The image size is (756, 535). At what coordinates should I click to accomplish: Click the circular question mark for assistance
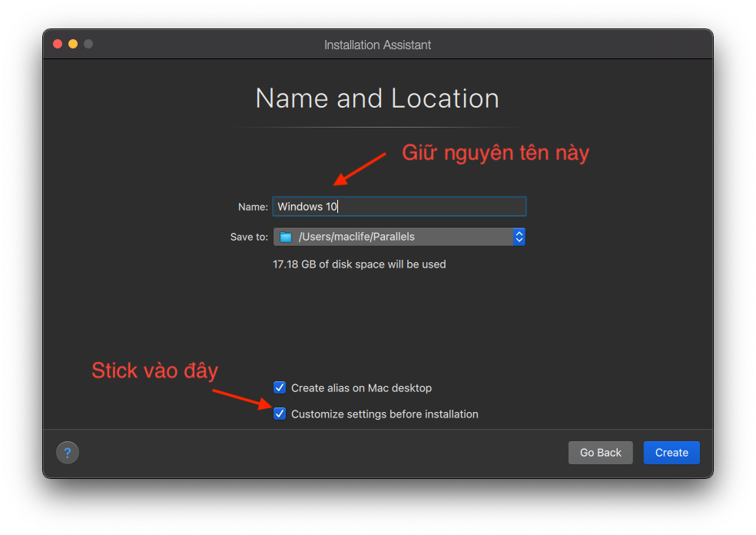(x=67, y=452)
